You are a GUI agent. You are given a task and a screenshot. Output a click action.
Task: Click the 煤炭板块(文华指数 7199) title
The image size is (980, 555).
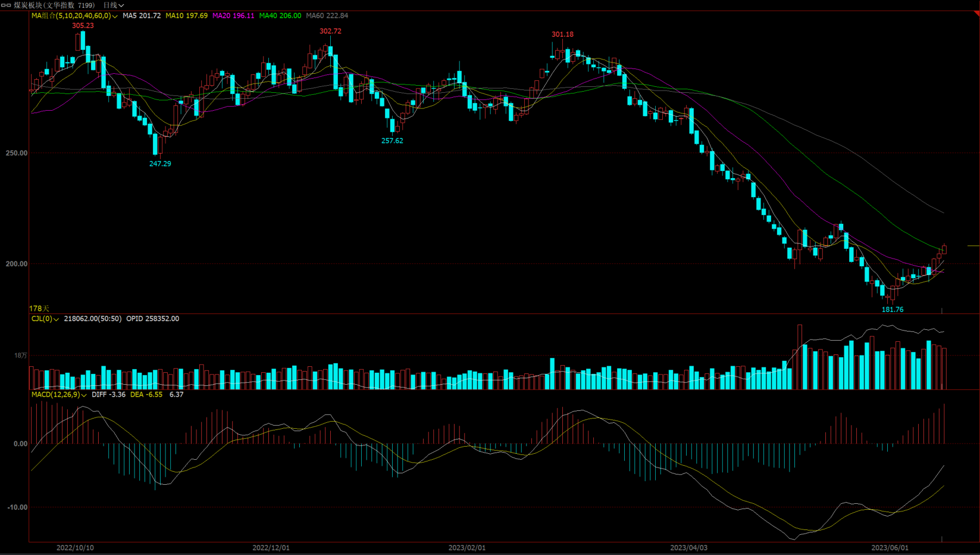[54, 5]
